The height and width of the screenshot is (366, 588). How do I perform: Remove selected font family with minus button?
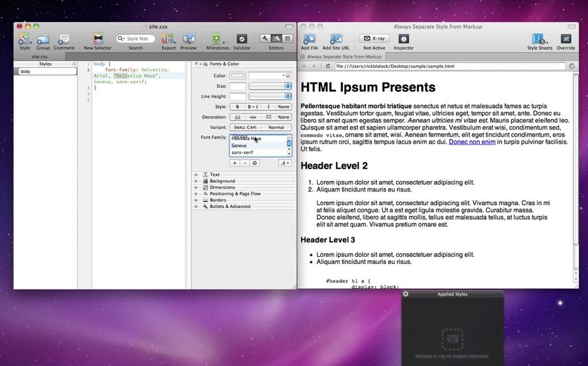point(244,163)
